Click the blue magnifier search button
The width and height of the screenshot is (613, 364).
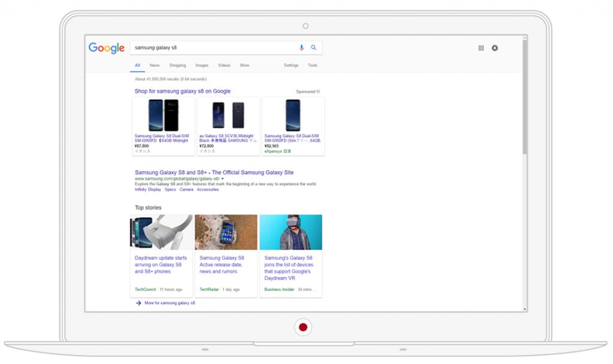(x=314, y=48)
